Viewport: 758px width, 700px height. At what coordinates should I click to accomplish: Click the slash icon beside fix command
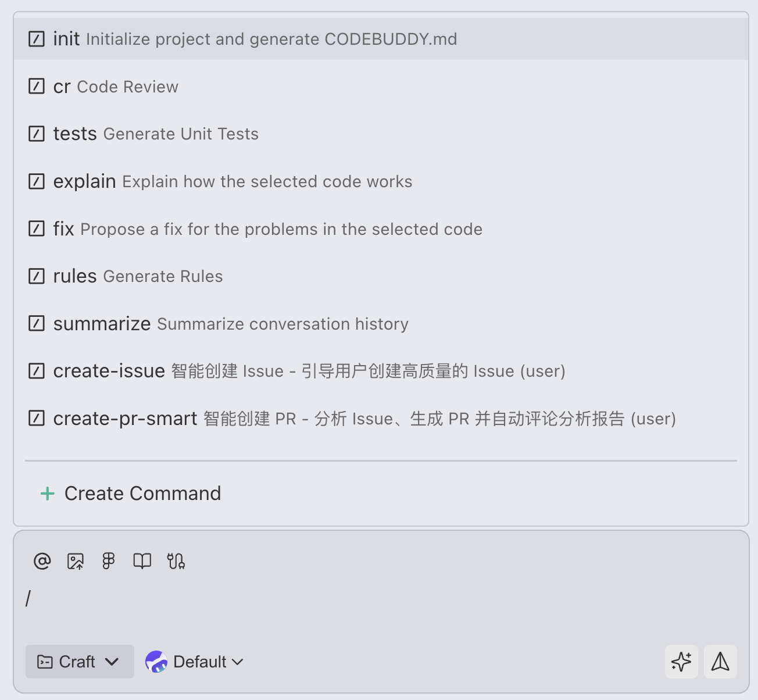tap(36, 228)
